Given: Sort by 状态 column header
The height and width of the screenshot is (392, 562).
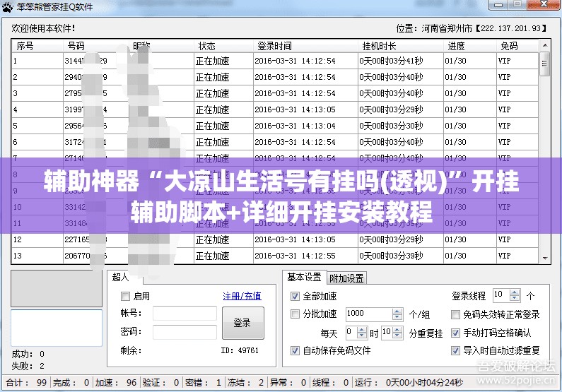Looking at the screenshot, I should point(223,46).
